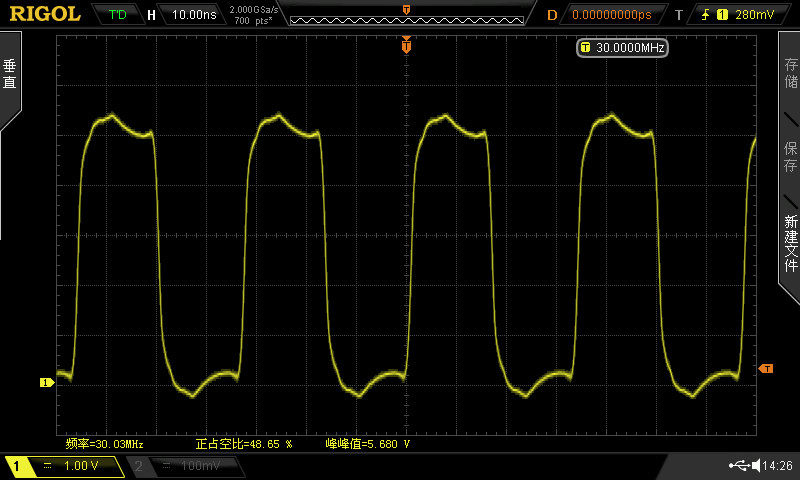Click channel 1 DC coupling symbol
The image size is (800, 480).
click(47, 465)
